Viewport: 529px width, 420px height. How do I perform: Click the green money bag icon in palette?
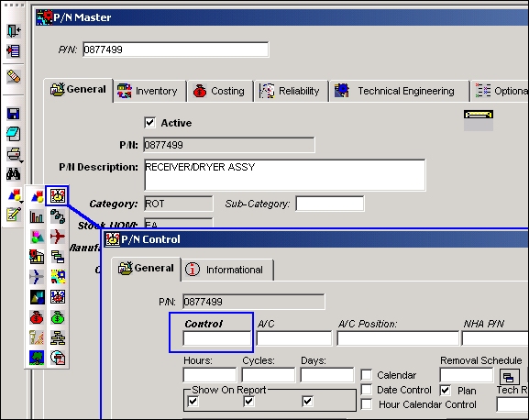(58, 317)
